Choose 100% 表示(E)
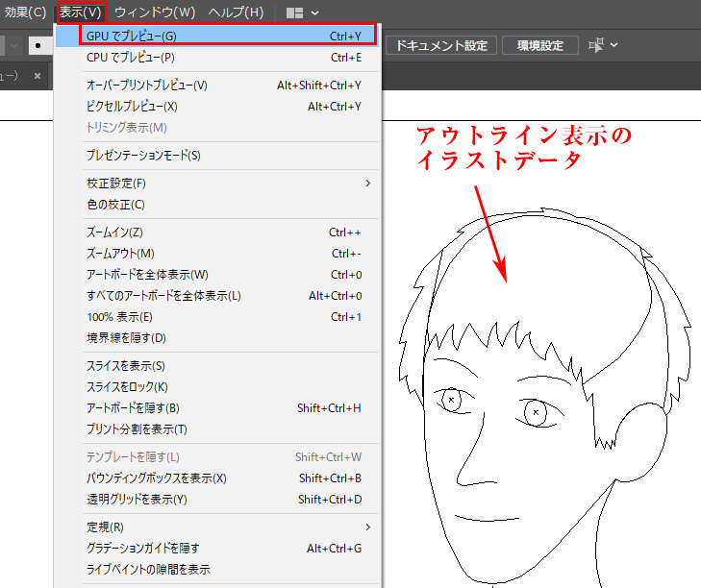The height and width of the screenshot is (588, 701). click(x=216, y=317)
